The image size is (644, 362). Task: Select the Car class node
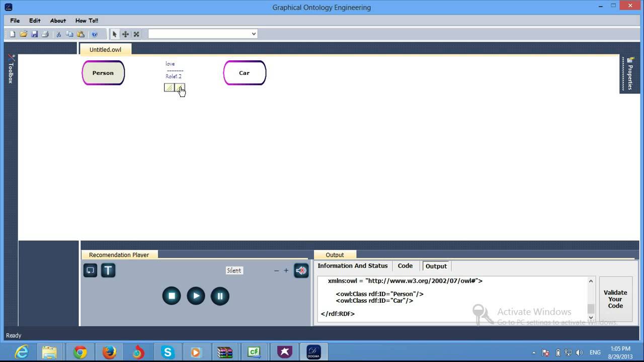pyautogui.click(x=245, y=73)
